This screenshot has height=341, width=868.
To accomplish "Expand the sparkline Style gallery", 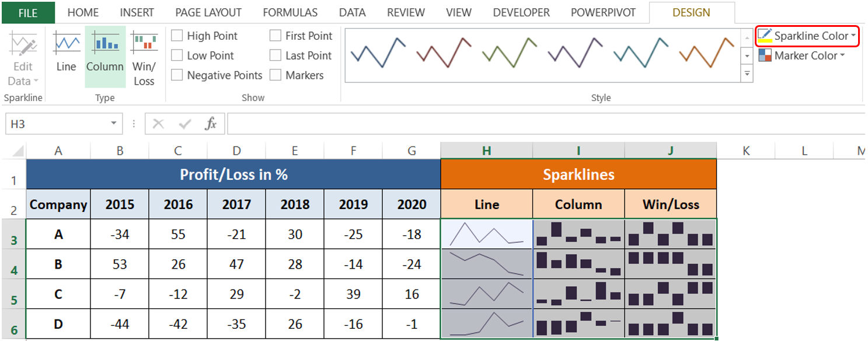I will 748,75.
